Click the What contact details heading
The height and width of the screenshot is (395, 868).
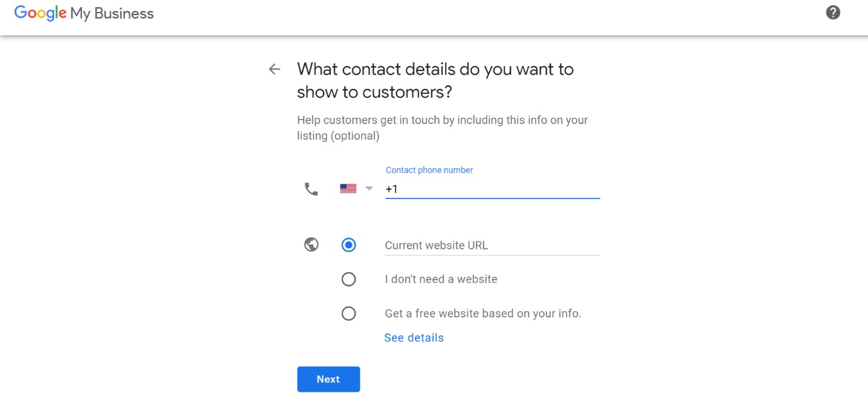click(x=436, y=81)
